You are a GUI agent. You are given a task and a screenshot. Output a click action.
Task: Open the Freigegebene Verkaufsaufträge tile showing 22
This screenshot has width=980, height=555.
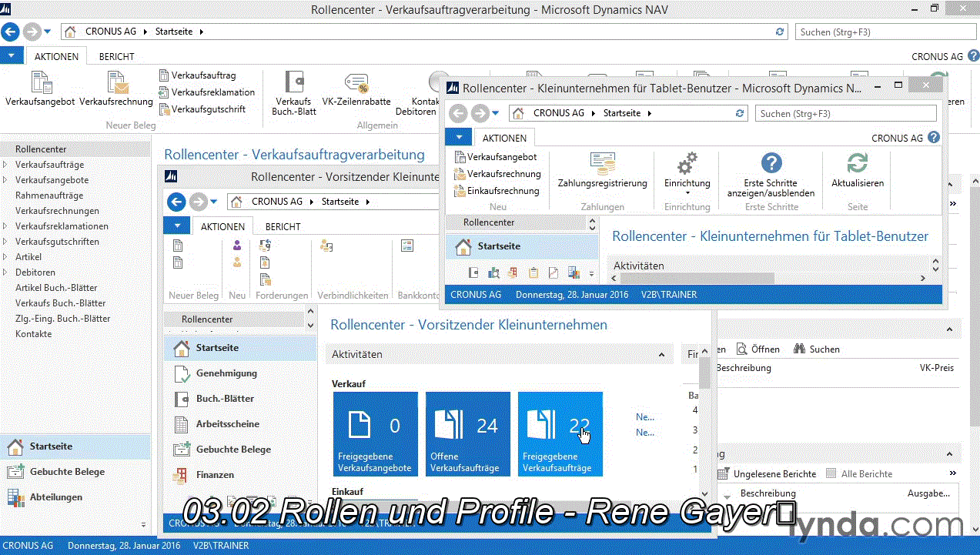[560, 434]
